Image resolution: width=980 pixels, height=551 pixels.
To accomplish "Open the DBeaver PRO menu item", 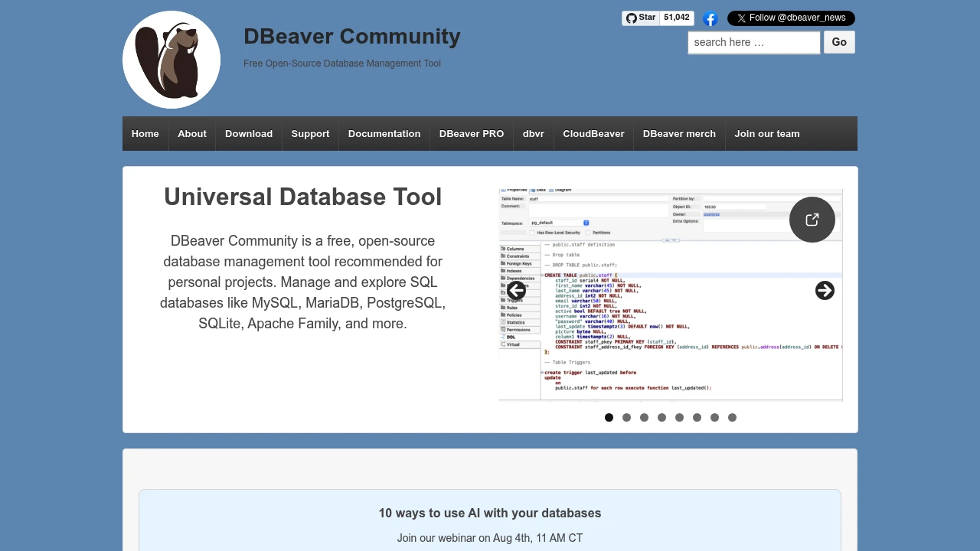I will point(472,134).
